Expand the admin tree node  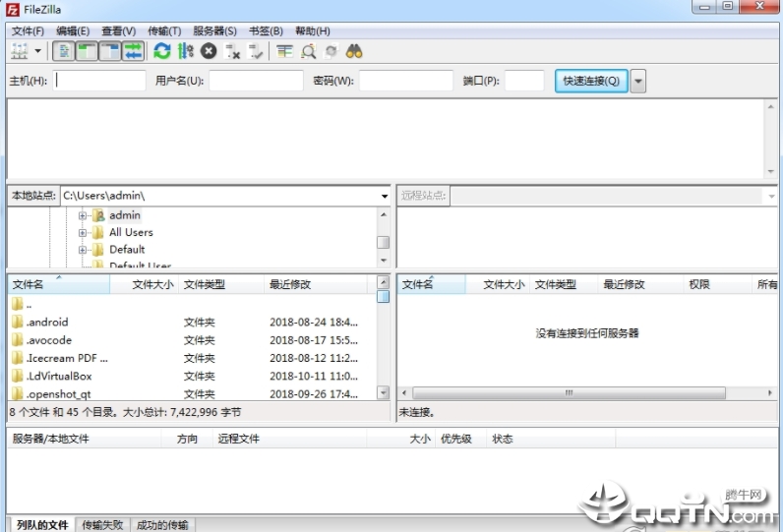[x=82, y=215]
